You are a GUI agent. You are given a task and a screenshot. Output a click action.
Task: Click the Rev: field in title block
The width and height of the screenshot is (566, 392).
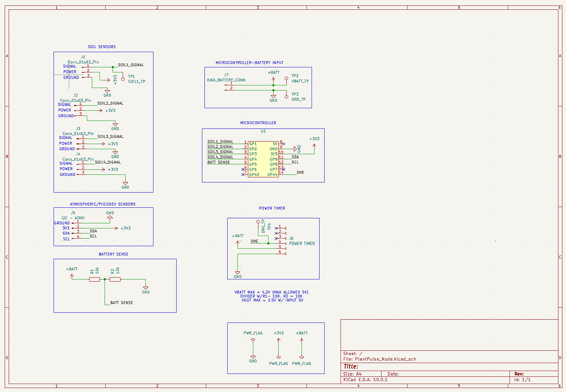(x=519, y=374)
